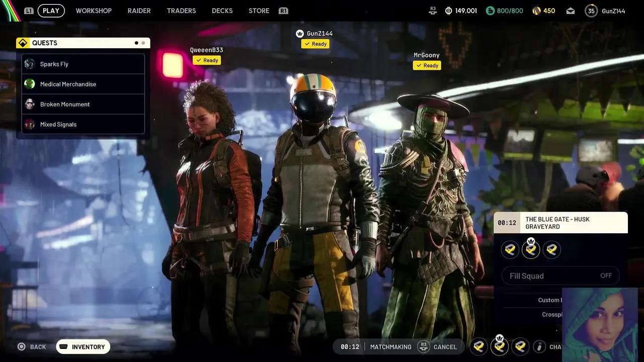Open the Medical Merchandise quest
This screenshot has width=644, height=362.
click(x=83, y=84)
